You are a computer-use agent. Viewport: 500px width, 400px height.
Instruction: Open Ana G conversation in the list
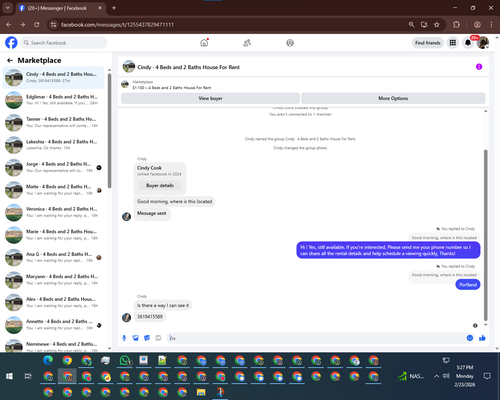pyautogui.click(x=53, y=257)
